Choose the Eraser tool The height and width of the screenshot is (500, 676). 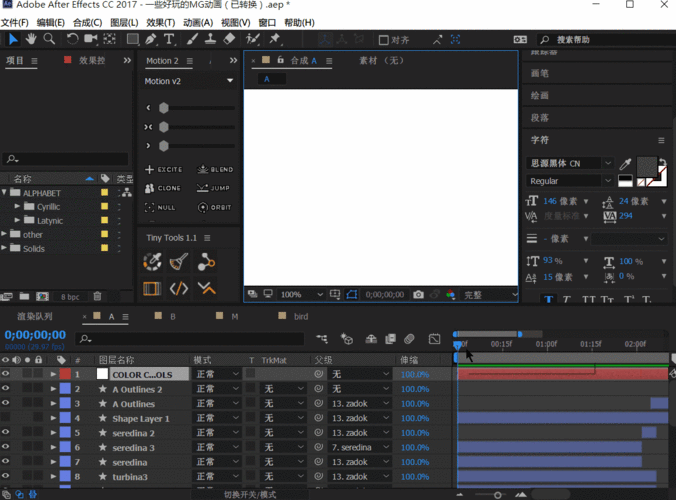point(229,39)
